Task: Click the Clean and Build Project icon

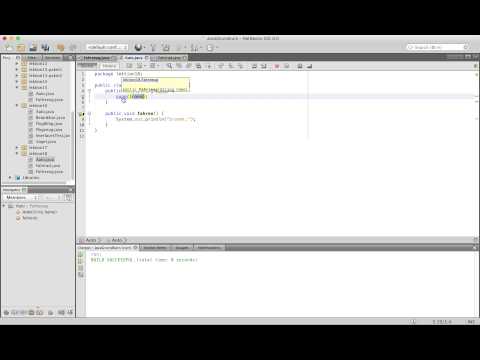Action: (166, 47)
